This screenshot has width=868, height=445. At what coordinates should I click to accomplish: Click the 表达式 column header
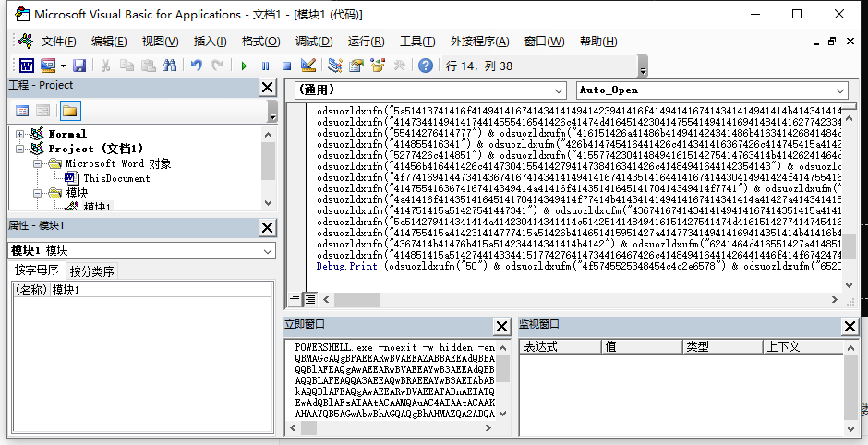point(561,347)
